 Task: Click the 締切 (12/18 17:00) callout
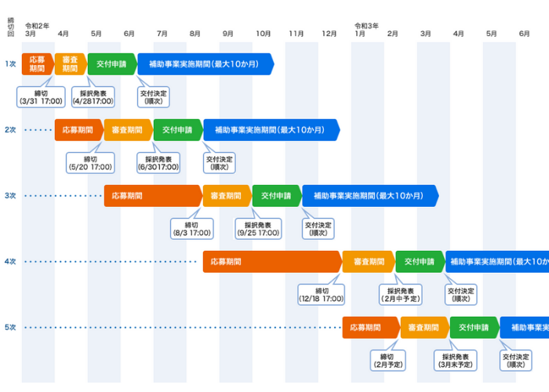pos(321,294)
